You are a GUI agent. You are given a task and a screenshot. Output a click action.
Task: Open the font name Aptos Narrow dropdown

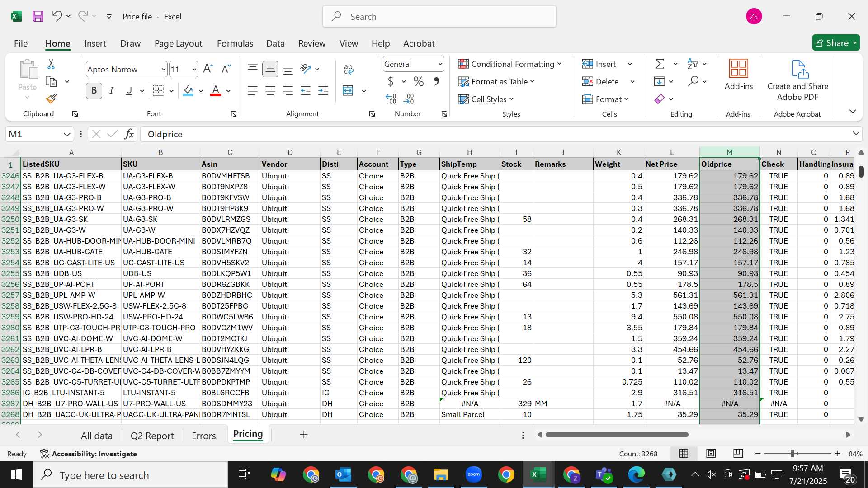(x=164, y=70)
